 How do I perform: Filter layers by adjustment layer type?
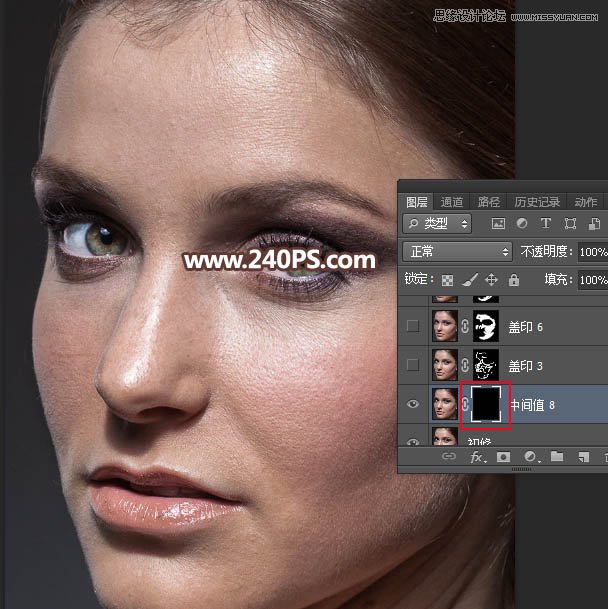(x=522, y=224)
